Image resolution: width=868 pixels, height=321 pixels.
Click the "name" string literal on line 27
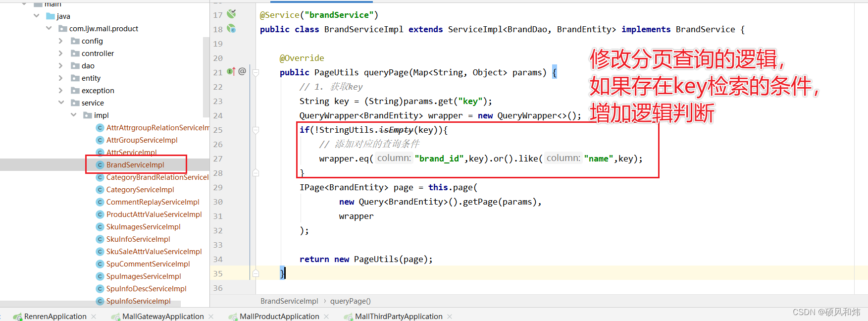point(599,159)
